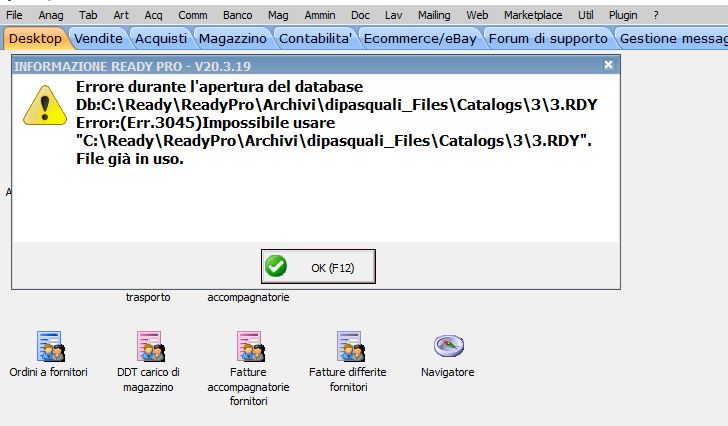The image size is (728, 426).
Task: Open the Tab menu
Action: pos(88,15)
